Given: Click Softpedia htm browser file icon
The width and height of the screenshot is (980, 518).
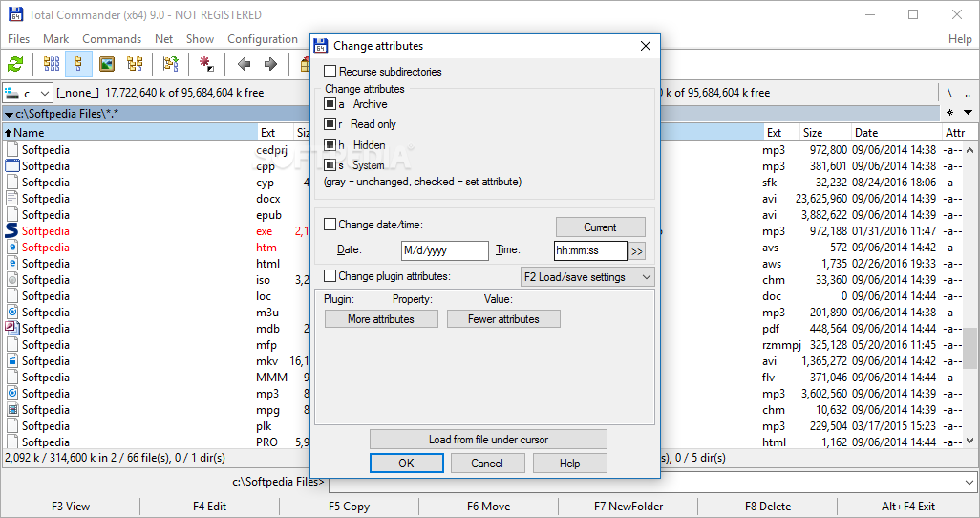Looking at the screenshot, I should pos(11,248).
